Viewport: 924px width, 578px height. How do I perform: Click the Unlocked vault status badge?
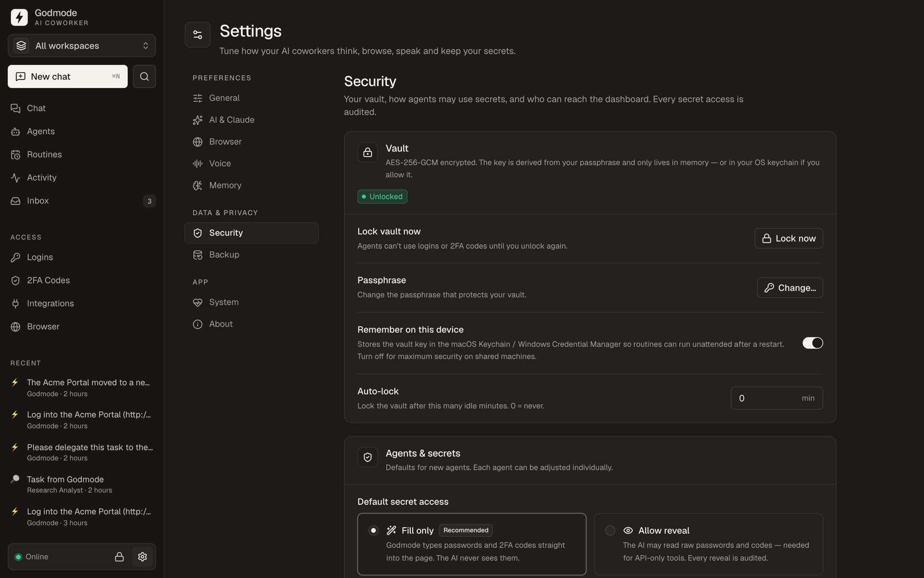[382, 197]
